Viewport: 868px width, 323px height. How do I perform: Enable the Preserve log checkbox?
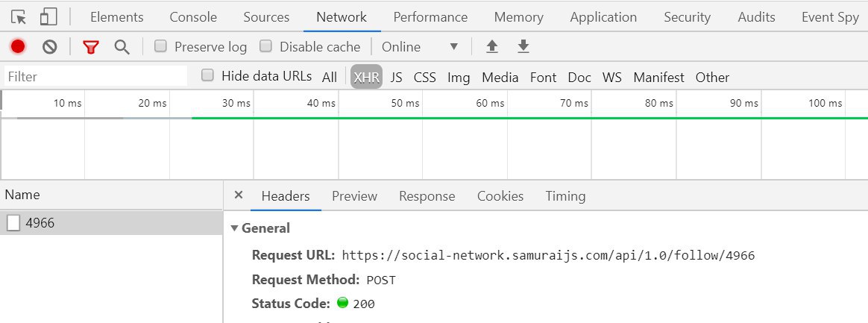[160, 46]
